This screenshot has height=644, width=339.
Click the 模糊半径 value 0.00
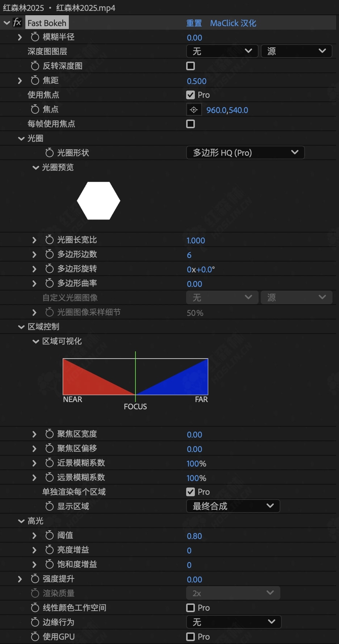click(x=194, y=38)
